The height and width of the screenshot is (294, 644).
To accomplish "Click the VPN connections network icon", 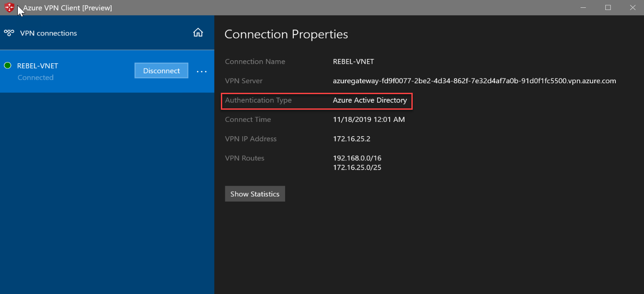I will pos(9,33).
